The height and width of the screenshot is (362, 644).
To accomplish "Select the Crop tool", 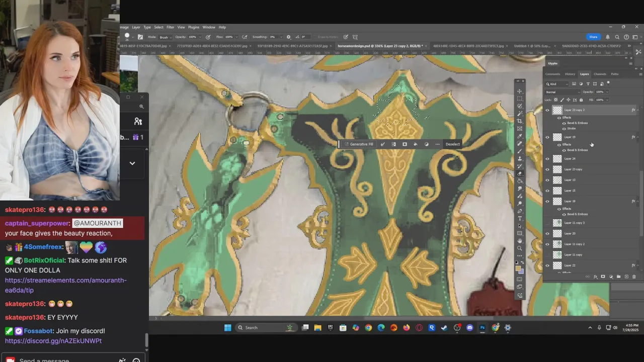I will click(x=520, y=121).
